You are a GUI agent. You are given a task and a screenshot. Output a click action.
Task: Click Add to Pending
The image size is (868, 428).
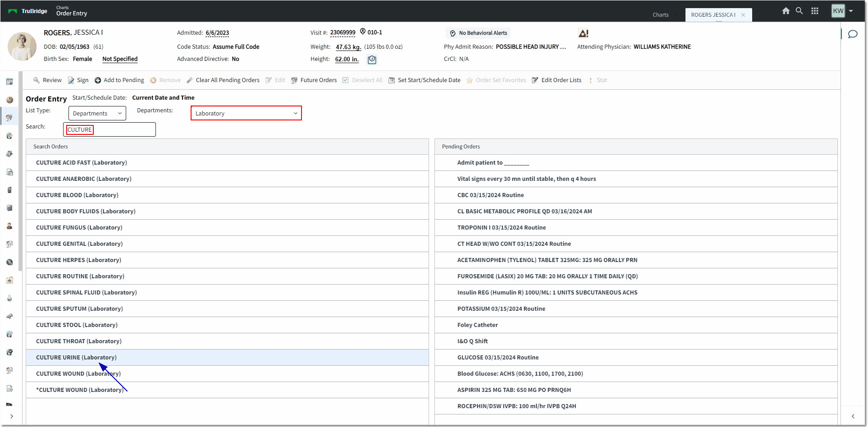point(119,80)
